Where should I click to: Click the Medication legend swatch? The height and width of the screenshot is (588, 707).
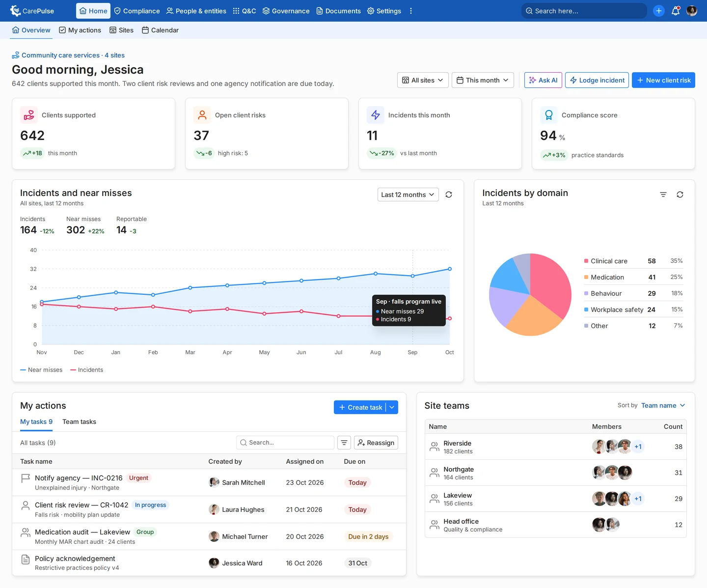click(586, 277)
